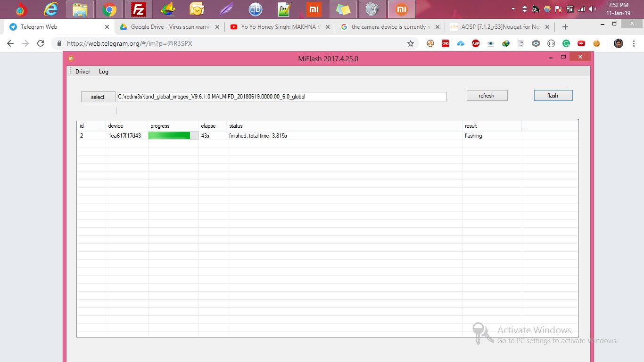
Task: Close the Telegram Web tab
Action: 107,27
